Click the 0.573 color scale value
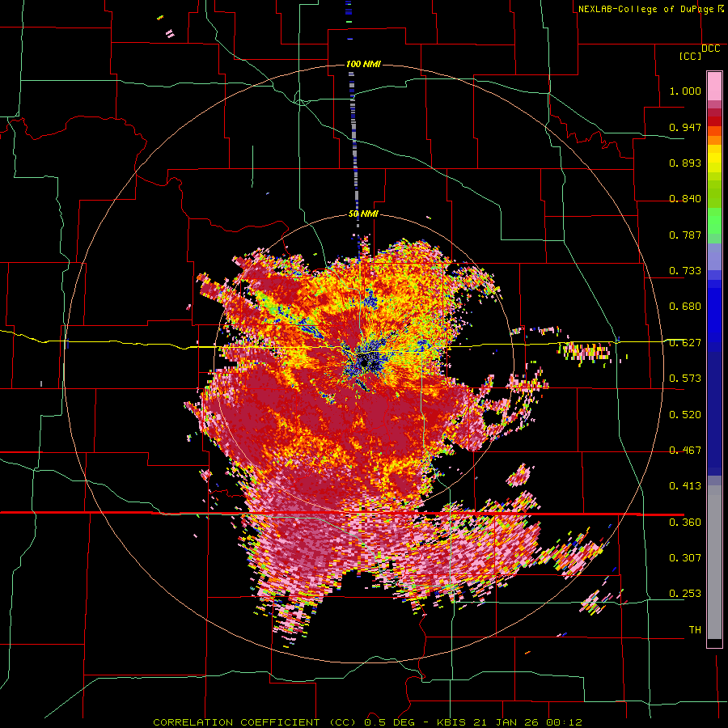 coord(685,379)
